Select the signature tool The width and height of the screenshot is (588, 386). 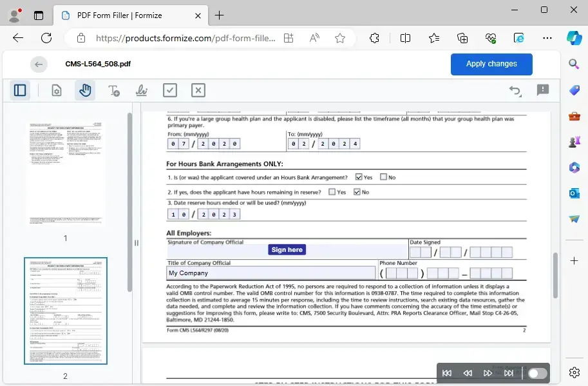[142, 90]
